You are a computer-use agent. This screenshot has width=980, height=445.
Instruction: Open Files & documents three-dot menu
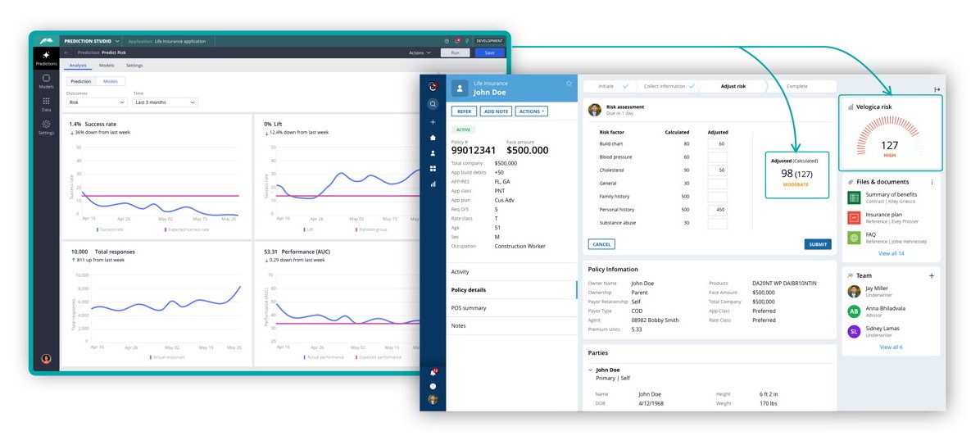(932, 182)
